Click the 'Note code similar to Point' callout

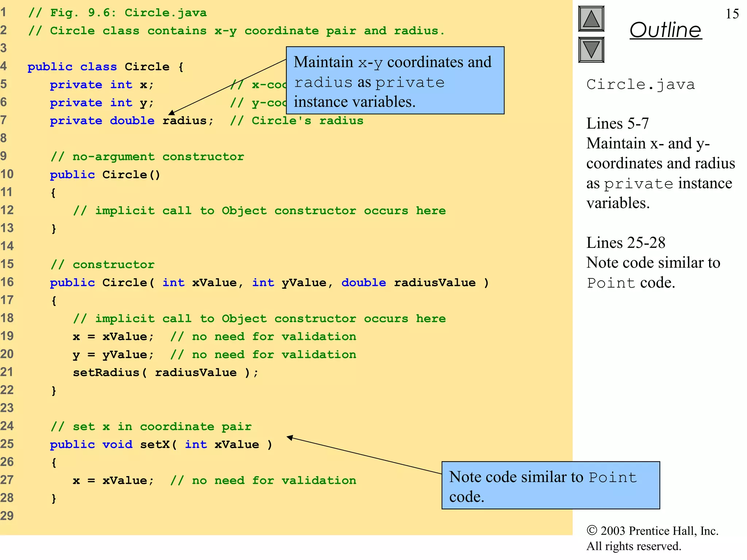pyautogui.click(x=550, y=485)
